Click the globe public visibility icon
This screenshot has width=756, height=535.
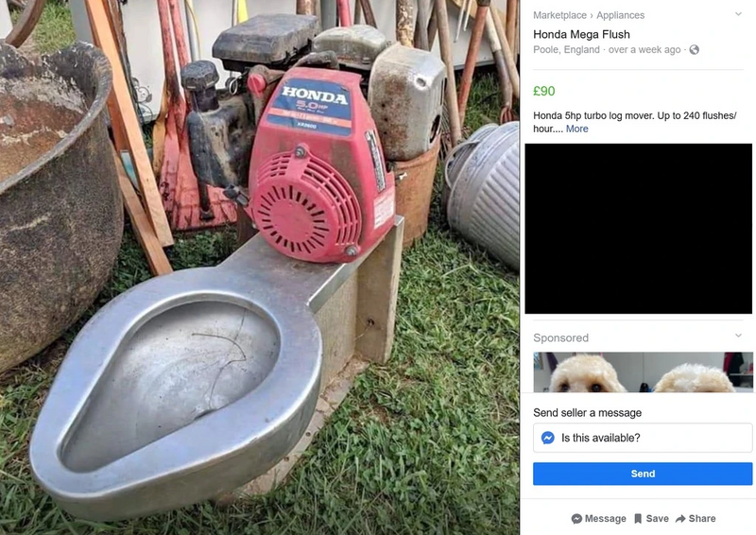[694, 50]
